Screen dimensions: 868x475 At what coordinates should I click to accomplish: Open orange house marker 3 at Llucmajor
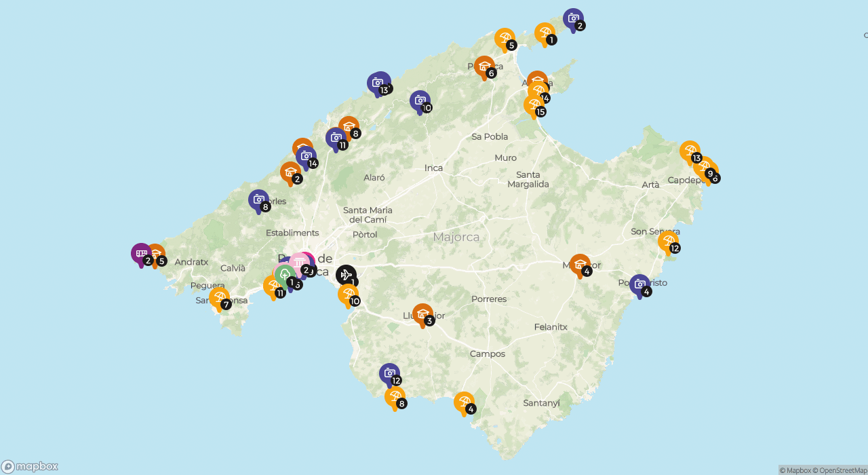[422, 313]
